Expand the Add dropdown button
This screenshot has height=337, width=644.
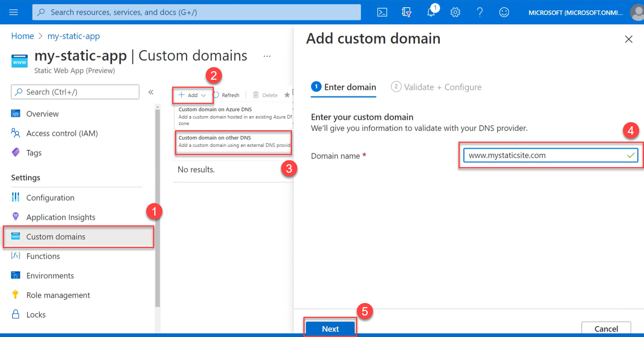tap(193, 95)
